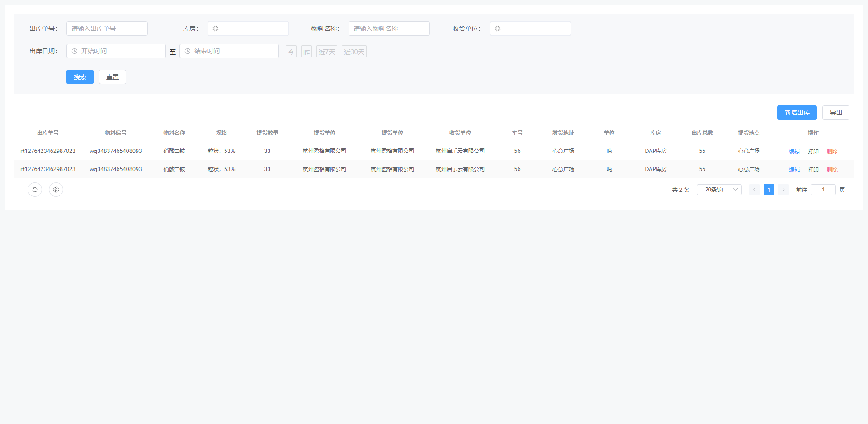Click 打印 in the second table row
The height and width of the screenshot is (424, 868).
click(813, 169)
